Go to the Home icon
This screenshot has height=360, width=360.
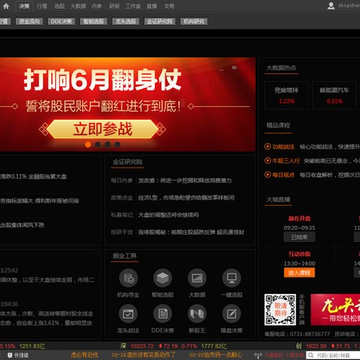[x=6, y=6]
